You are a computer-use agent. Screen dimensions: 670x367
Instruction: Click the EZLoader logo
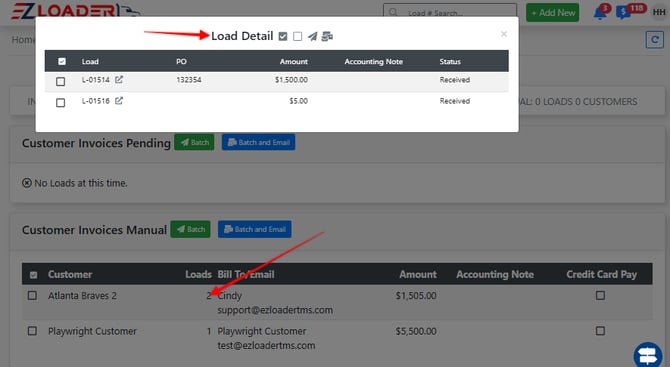click(75, 11)
